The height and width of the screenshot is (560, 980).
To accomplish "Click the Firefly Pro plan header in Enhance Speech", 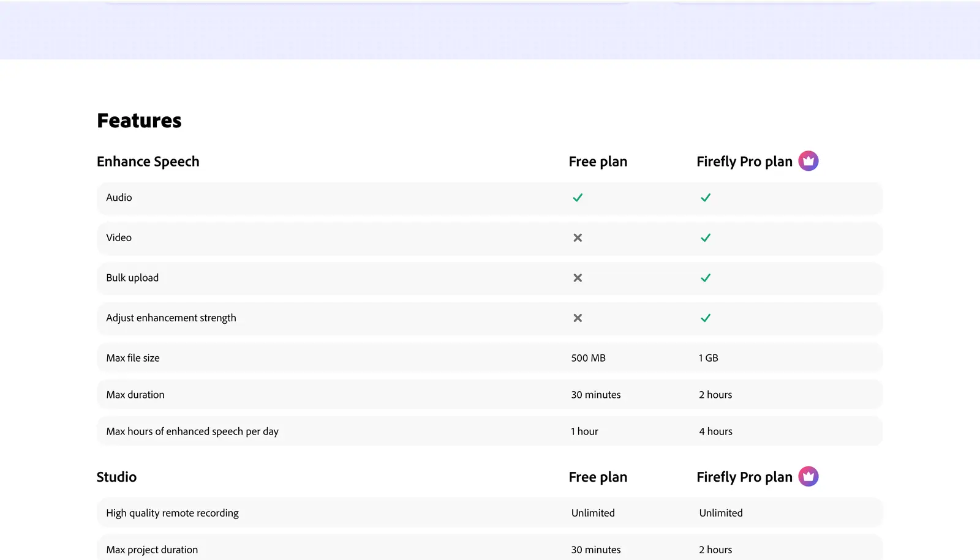I will point(744,162).
